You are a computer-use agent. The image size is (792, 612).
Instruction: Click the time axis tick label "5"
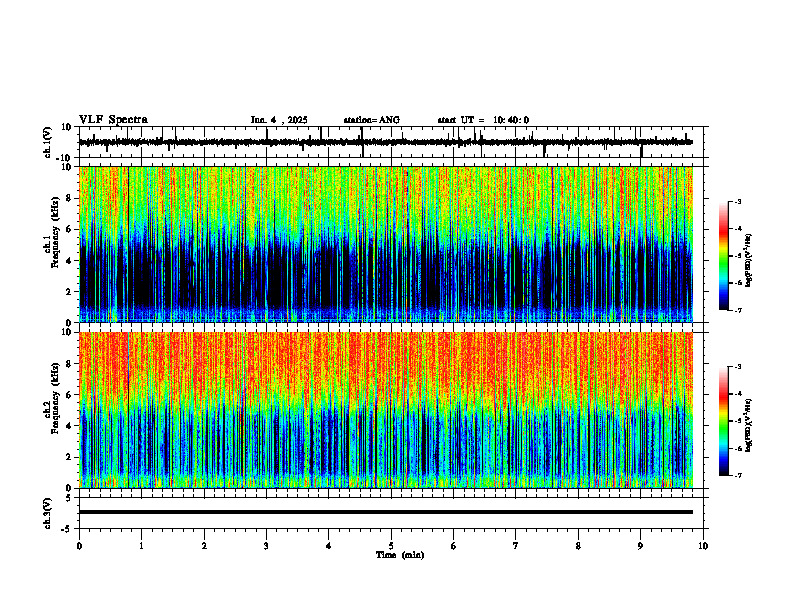391,546
